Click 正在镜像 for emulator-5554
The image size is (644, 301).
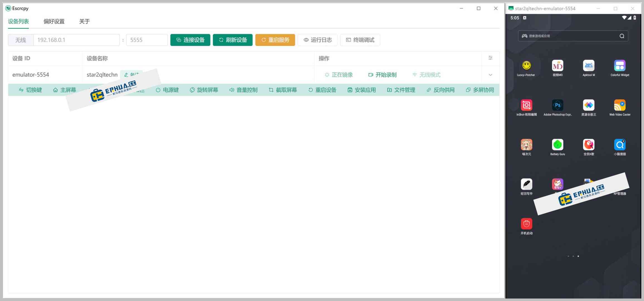pyautogui.click(x=339, y=75)
